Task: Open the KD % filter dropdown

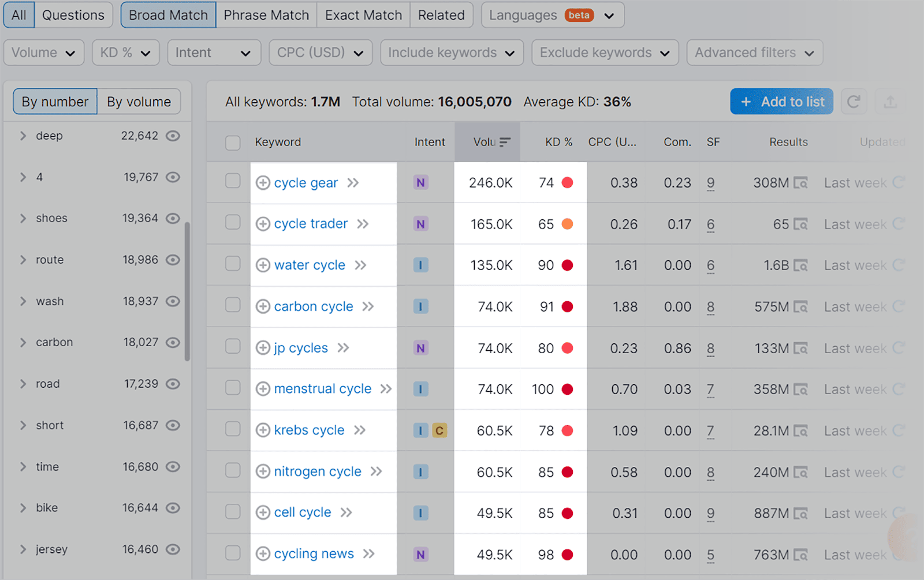Action: tap(126, 53)
